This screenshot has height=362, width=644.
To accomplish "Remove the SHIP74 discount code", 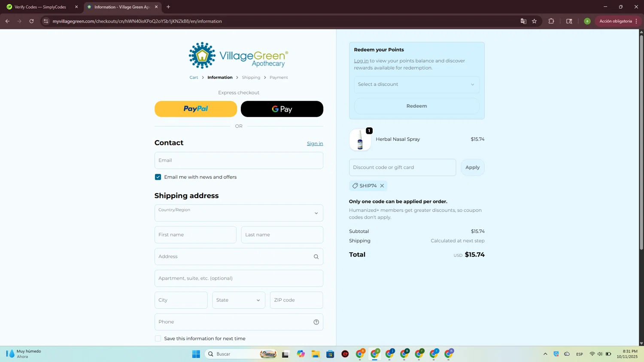I will (382, 186).
